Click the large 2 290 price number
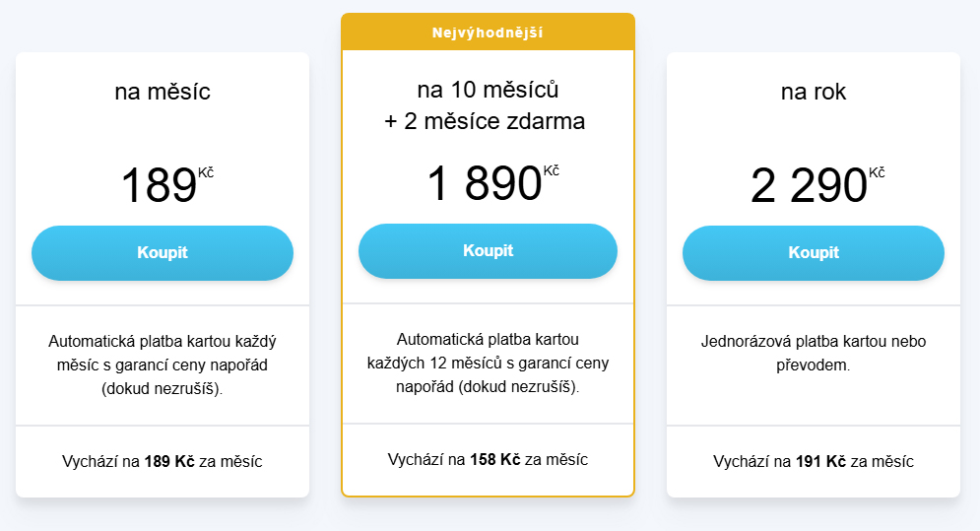This screenshot has width=980, height=531. pos(809,186)
